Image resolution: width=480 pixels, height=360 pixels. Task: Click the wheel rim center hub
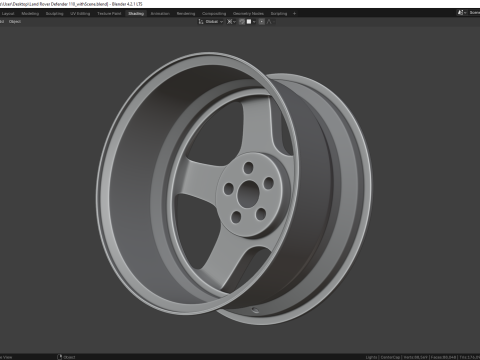(x=248, y=193)
